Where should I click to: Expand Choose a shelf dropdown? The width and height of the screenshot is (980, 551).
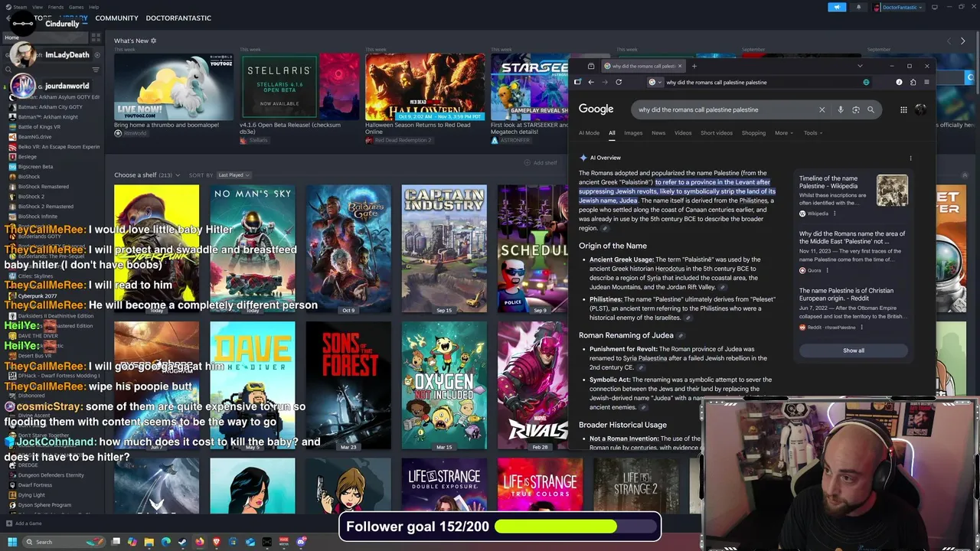coord(147,175)
